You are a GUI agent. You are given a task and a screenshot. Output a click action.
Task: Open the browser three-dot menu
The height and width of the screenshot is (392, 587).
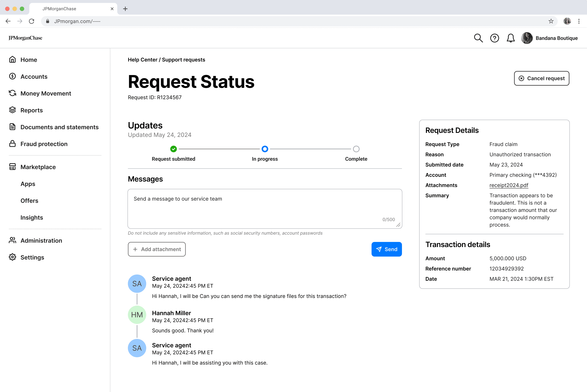click(579, 21)
